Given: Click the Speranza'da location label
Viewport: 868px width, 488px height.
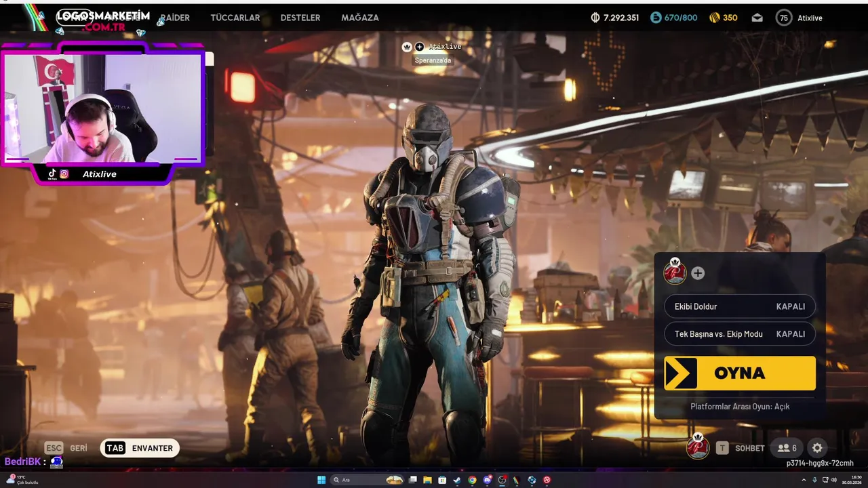Looking at the screenshot, I should coord(433,60).
